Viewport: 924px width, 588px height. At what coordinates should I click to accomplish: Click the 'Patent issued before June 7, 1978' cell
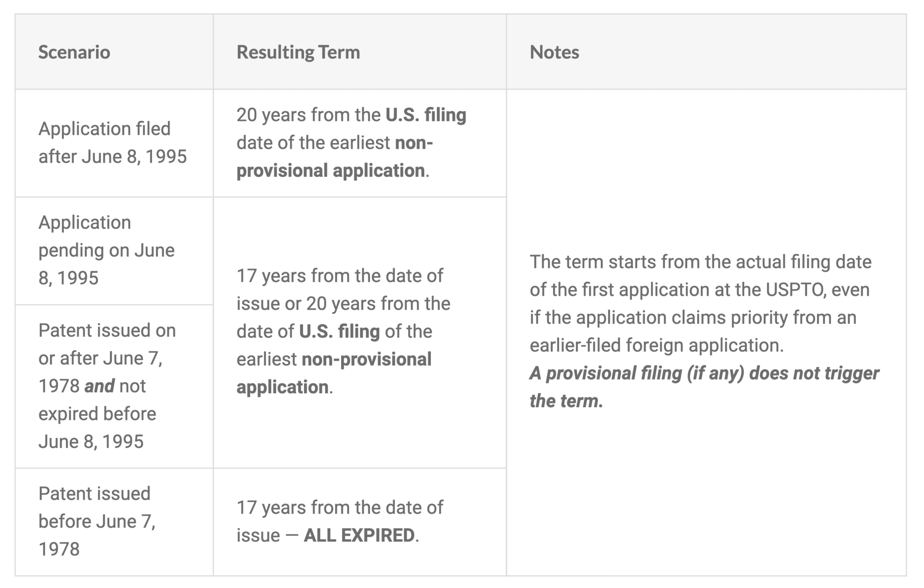point(114,522)
